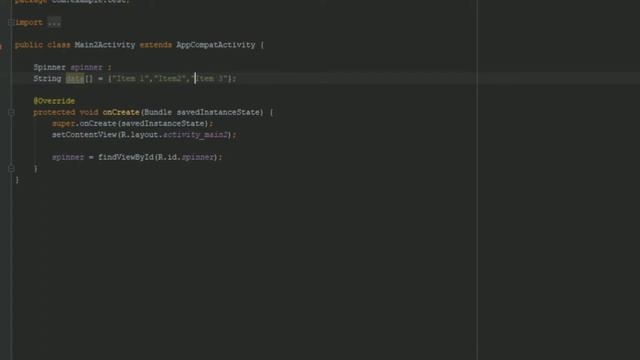Screen dimensions: 640x360
Task: Click the 'spinner' field name after Spinner type
Action: 87,67
